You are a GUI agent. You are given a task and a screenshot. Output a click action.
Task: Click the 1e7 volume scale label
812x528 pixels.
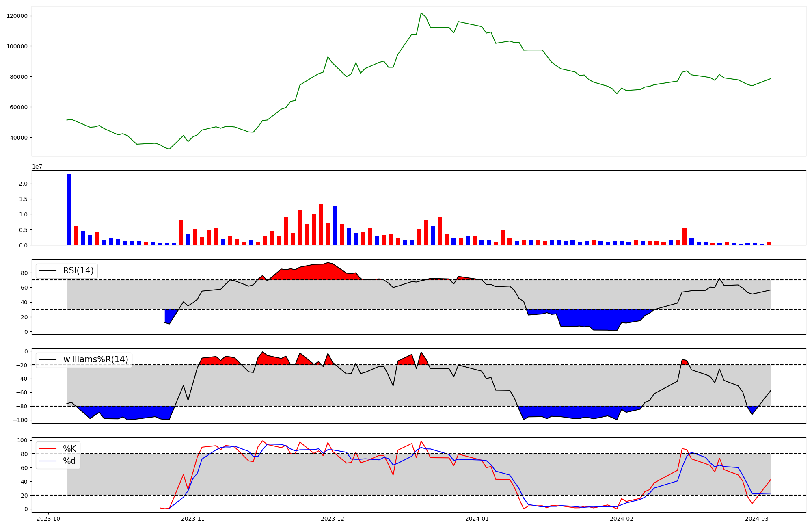pyautogui.click(x=37, y=167)
